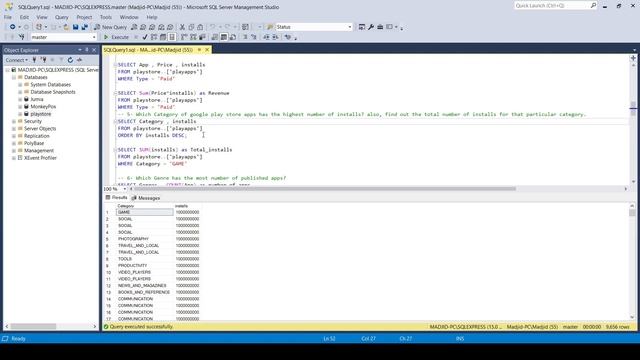Click the results grid vertical scrollbar

tap(632, 261)
